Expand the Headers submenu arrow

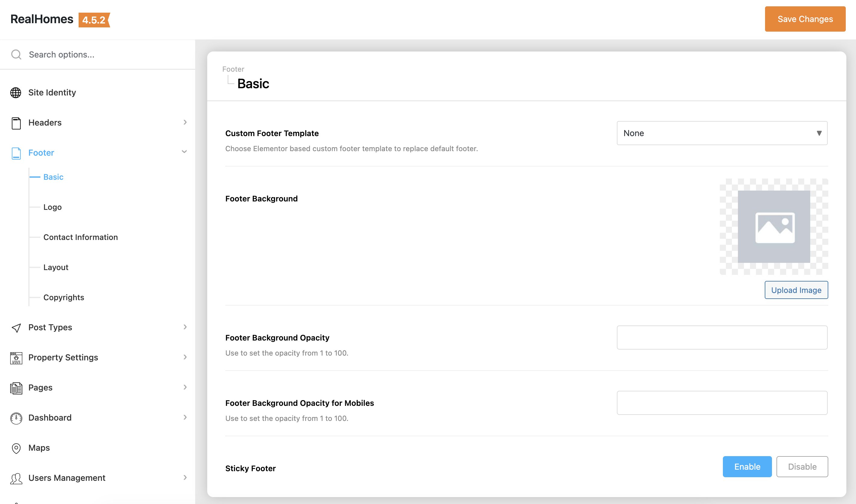(185, 122)
